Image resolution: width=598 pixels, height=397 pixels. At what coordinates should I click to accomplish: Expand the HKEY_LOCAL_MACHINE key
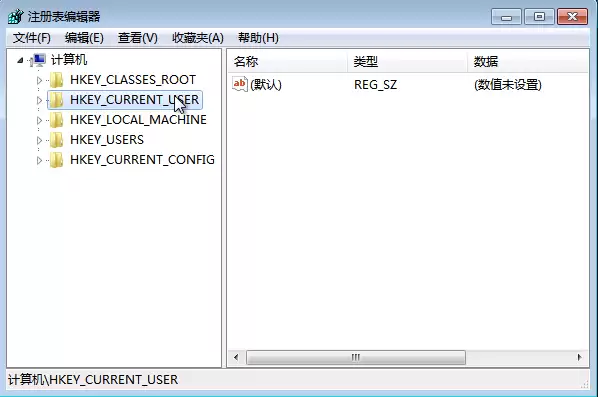pos(39,121)
